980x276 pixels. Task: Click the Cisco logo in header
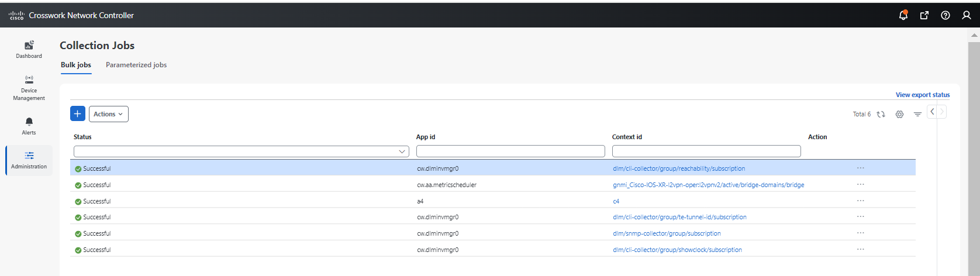tap(16, 15)
